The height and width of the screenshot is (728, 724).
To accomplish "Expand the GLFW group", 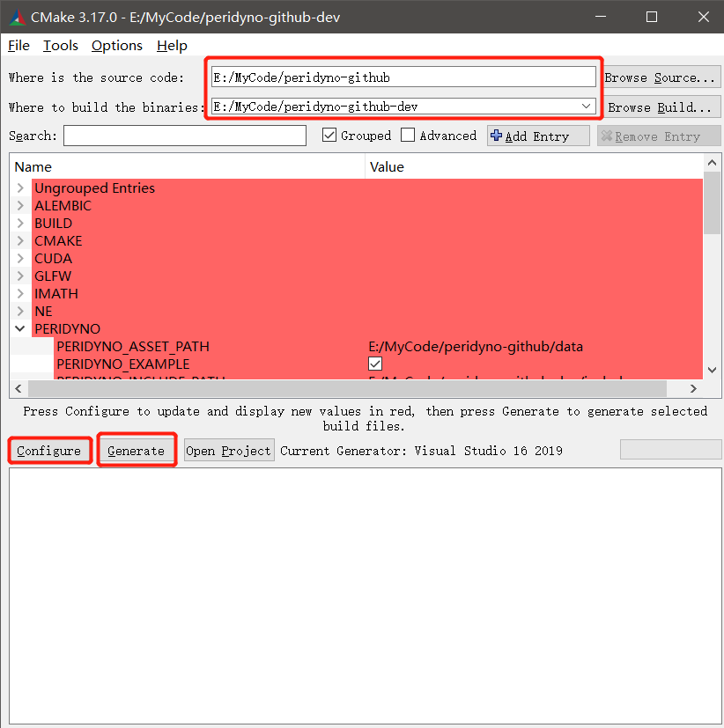I will pos(20,276).
